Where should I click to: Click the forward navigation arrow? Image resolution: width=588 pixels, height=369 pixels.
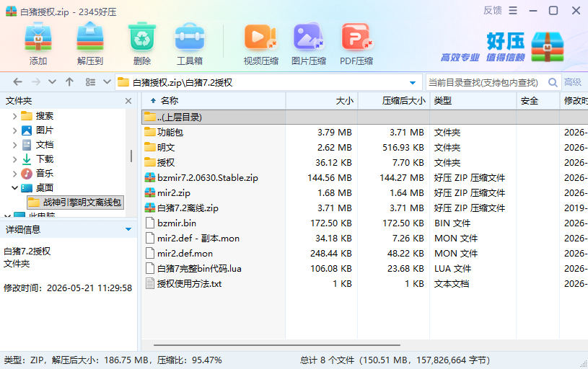(x=36, y=82)
